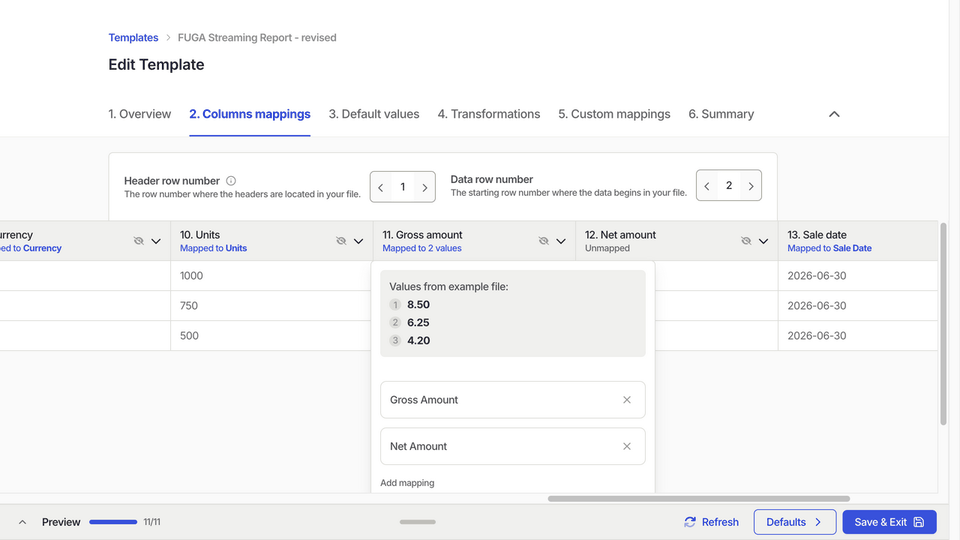Open the Header row number info icon
The height and width of the screenshot is (540, 960).
(x=231, y=181)
